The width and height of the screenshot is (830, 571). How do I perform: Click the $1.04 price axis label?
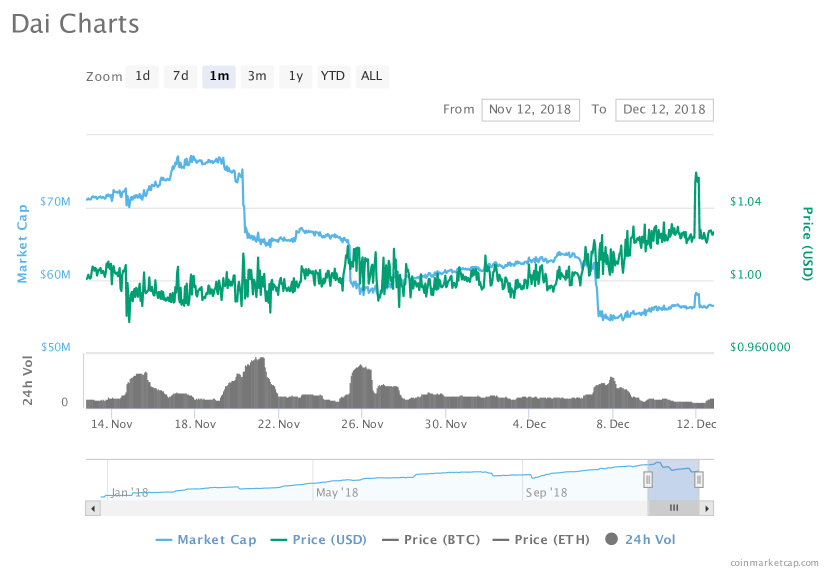[745, 202]
